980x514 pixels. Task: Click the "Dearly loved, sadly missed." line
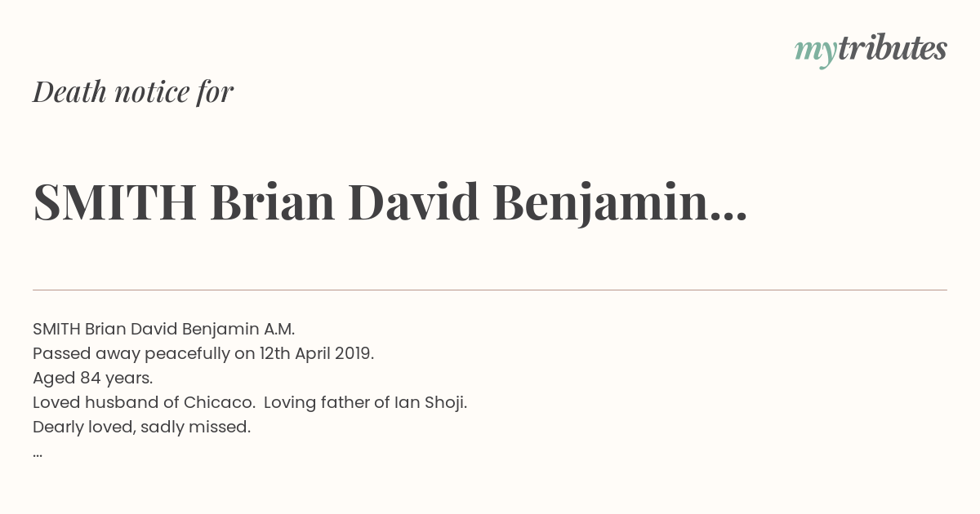[141, 427]
